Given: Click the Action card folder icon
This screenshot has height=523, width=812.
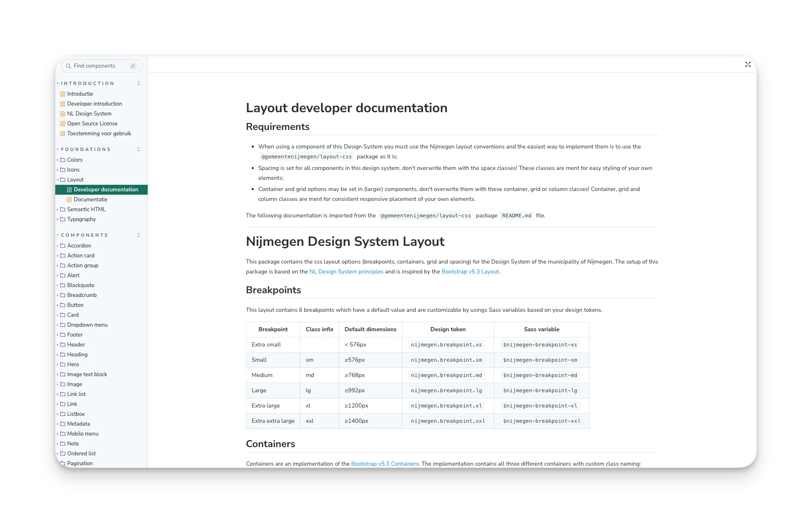Looking at the screenshot, I should 63,256.
